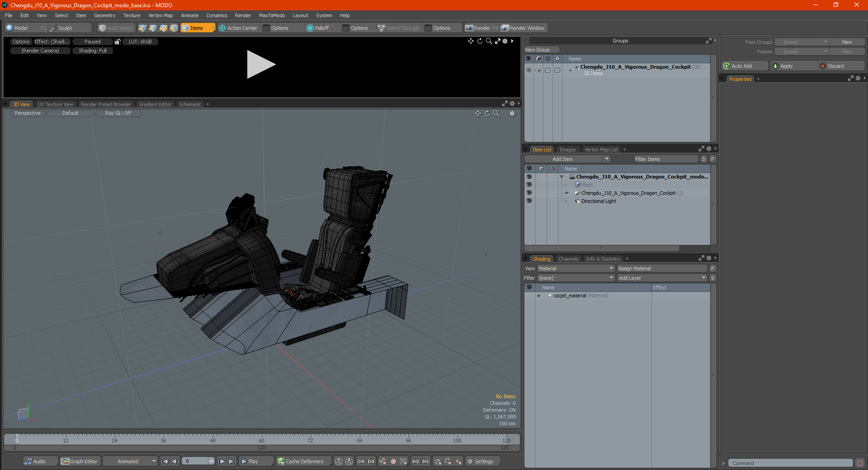This screenshot has height=470, width=868.
Task: Switch to Schematic tab
Action: [190, 104]
